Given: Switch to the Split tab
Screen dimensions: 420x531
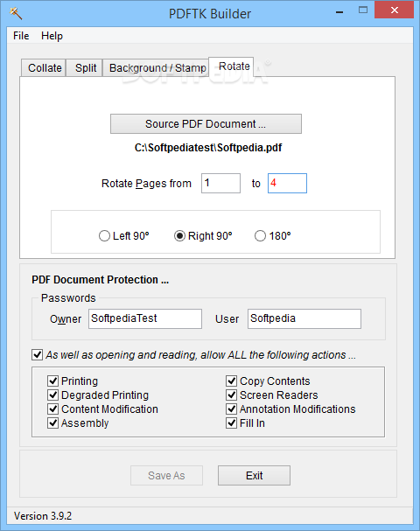Looking at the screenshot, I should pyautogui.click(x=85, y=67).
